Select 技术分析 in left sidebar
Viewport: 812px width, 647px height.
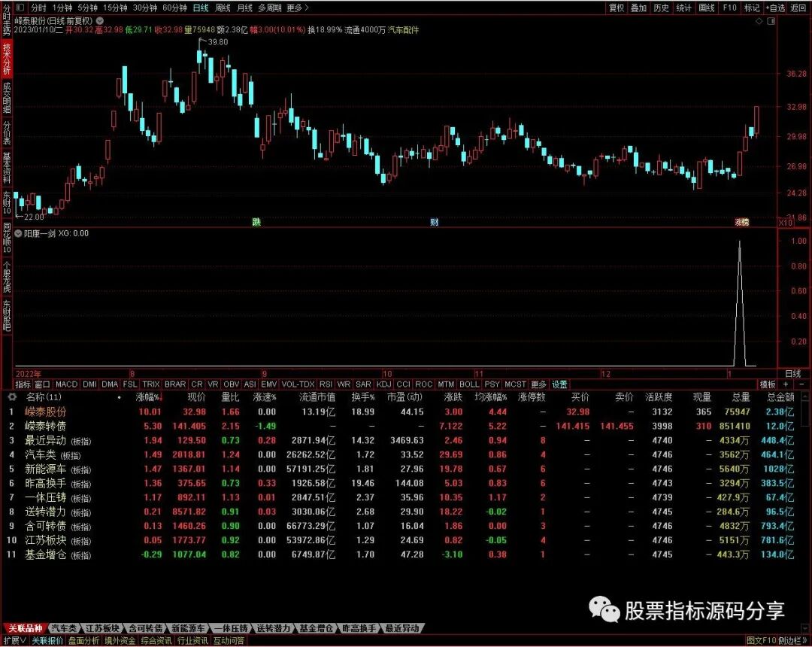pos(7,59)
